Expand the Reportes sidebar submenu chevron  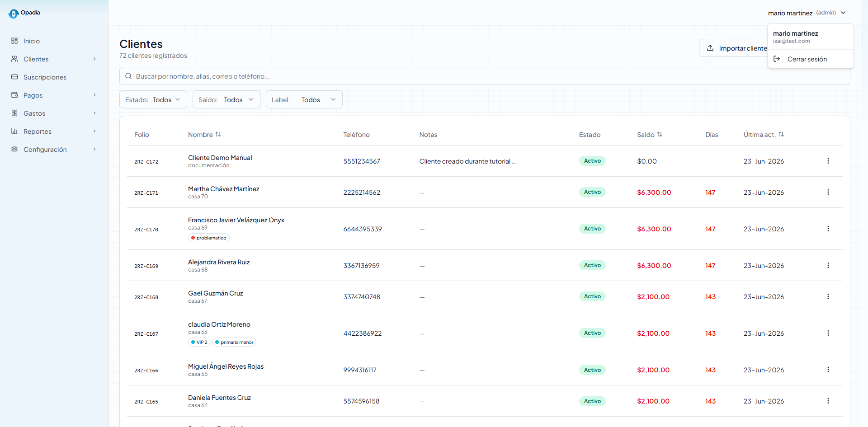pos(94,131)
